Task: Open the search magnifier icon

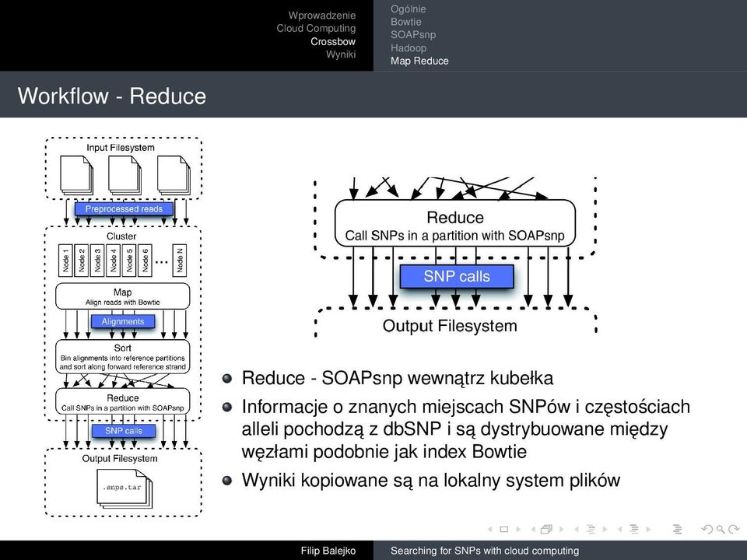Action: coord(721,529)
